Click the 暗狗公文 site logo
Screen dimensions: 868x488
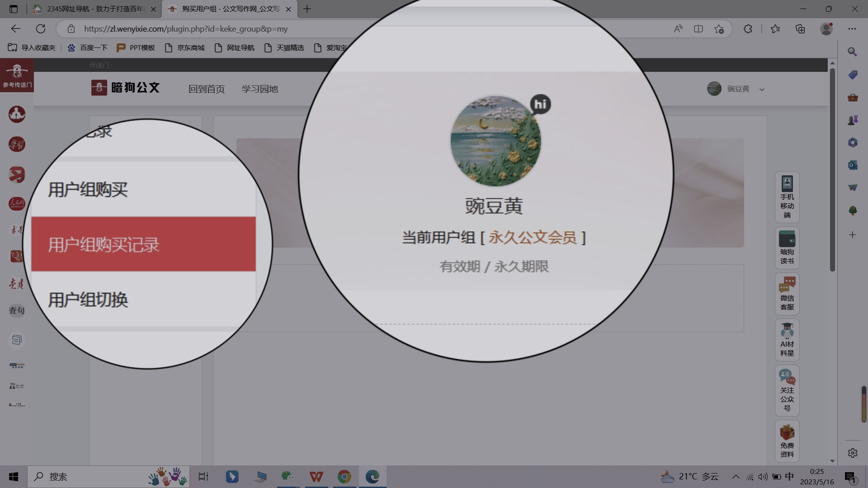(125, 88)
